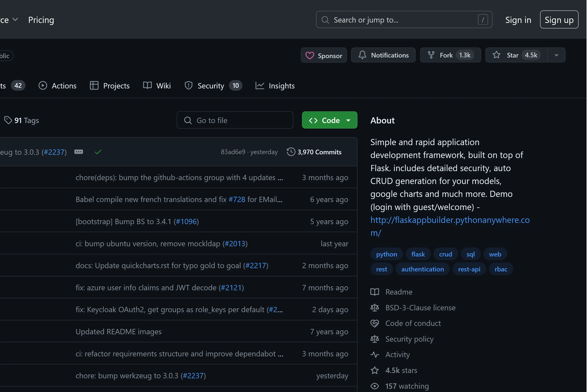Switch to the Wiki tab
The image size is (588, 392).
157,86
